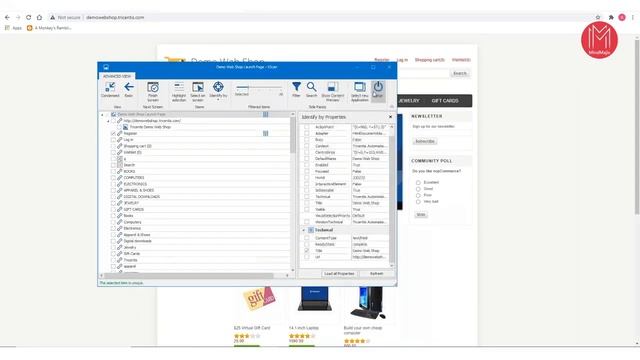Click the Select on screen icon
Viewport: 640px width, 360px height.
pos(198,87)
